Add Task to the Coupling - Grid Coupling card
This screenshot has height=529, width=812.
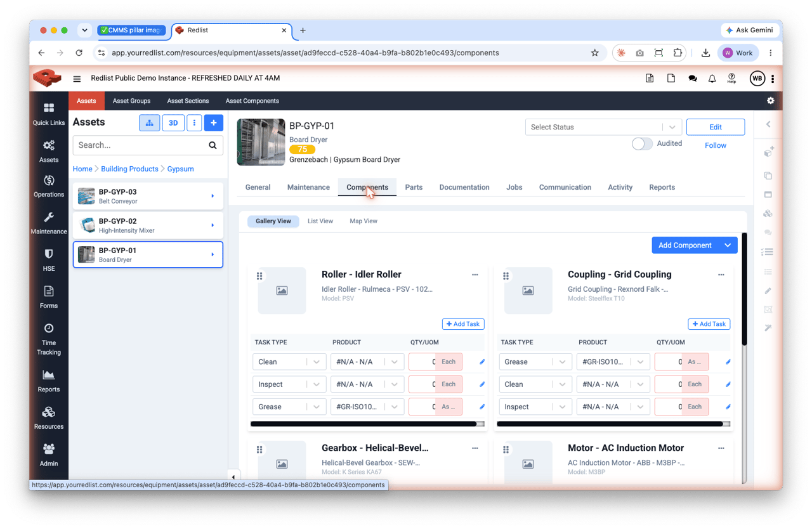pos(709,324)
